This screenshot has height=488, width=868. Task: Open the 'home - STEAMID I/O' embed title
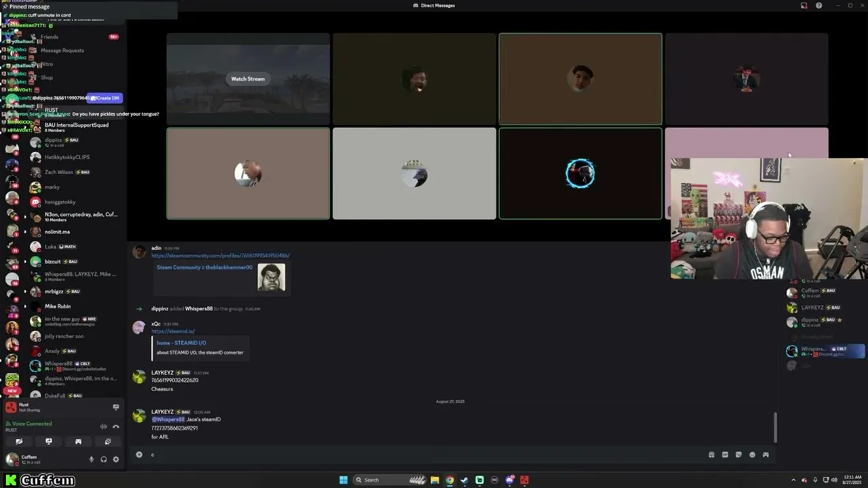[x=181, y=343]
